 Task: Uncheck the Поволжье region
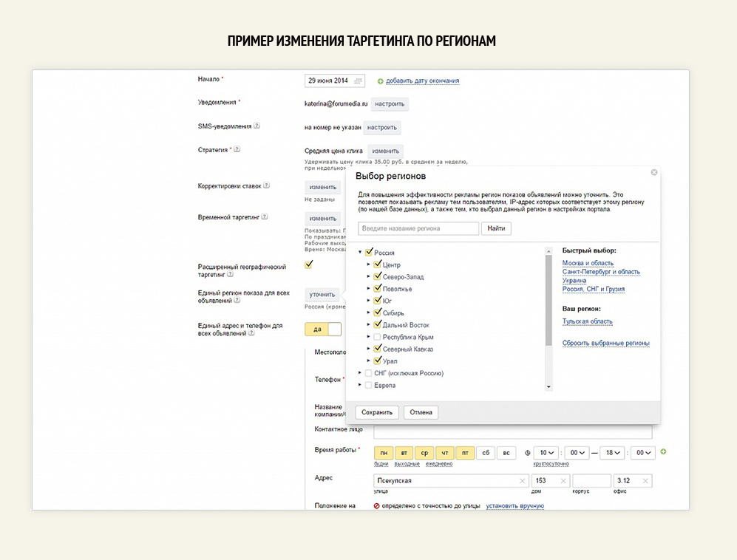pos(378,288)
